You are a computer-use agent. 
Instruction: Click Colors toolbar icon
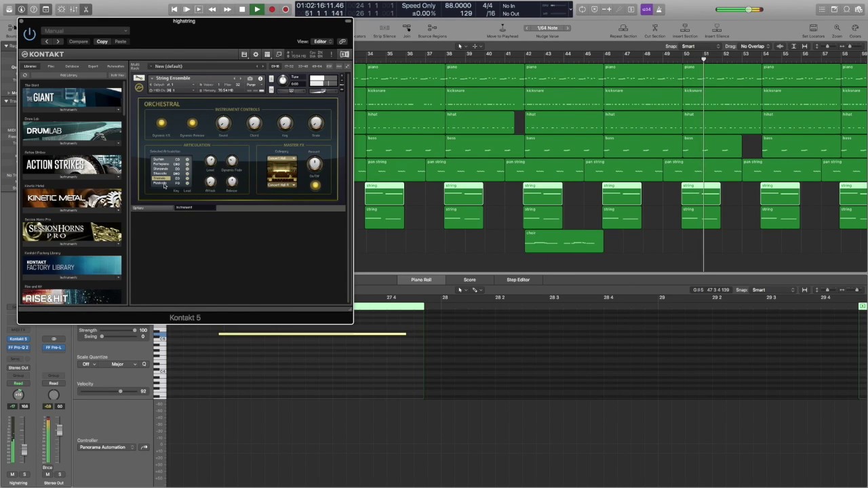click(855, 30)
